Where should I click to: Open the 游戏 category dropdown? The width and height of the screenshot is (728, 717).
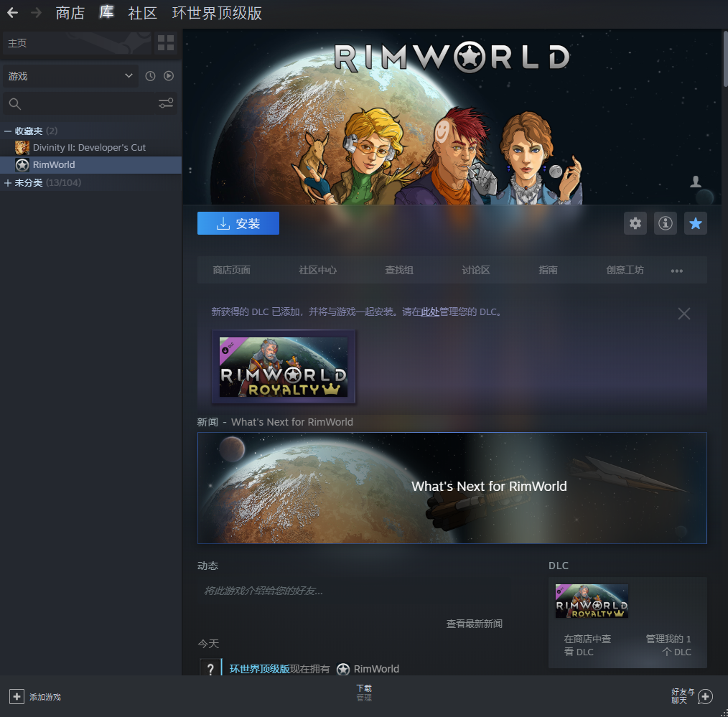coord(70,76)
